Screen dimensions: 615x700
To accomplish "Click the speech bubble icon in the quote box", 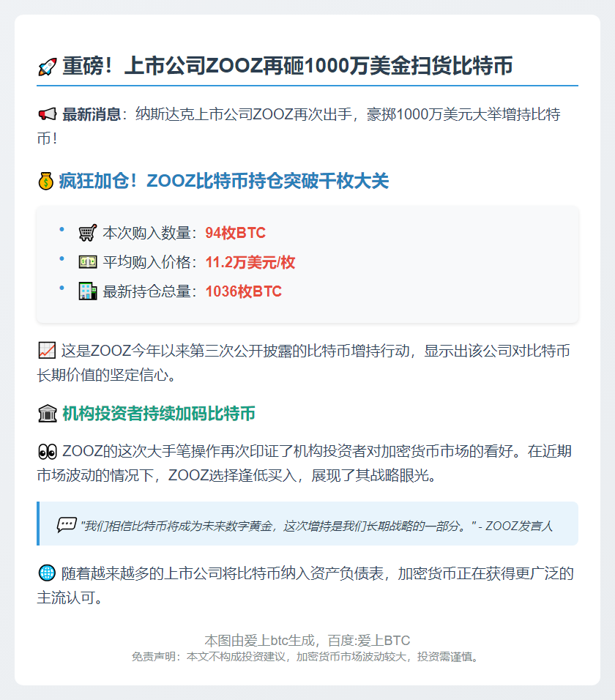I will (x=66, y=522).
